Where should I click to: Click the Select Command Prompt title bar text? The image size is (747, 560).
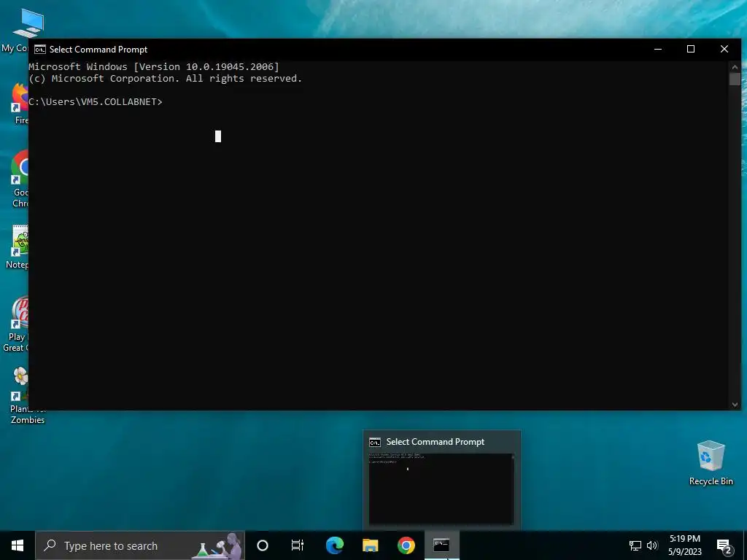click(x=98, y=50)
